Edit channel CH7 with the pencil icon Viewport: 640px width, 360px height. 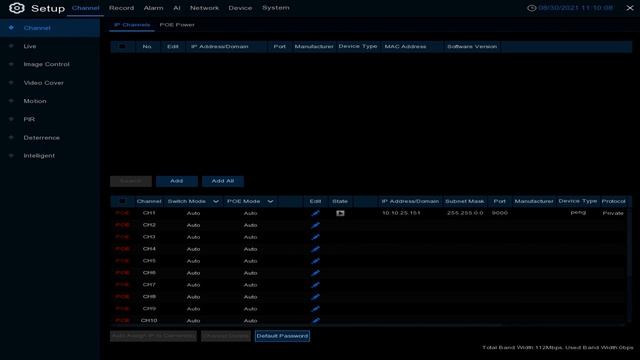coord(316,284)
